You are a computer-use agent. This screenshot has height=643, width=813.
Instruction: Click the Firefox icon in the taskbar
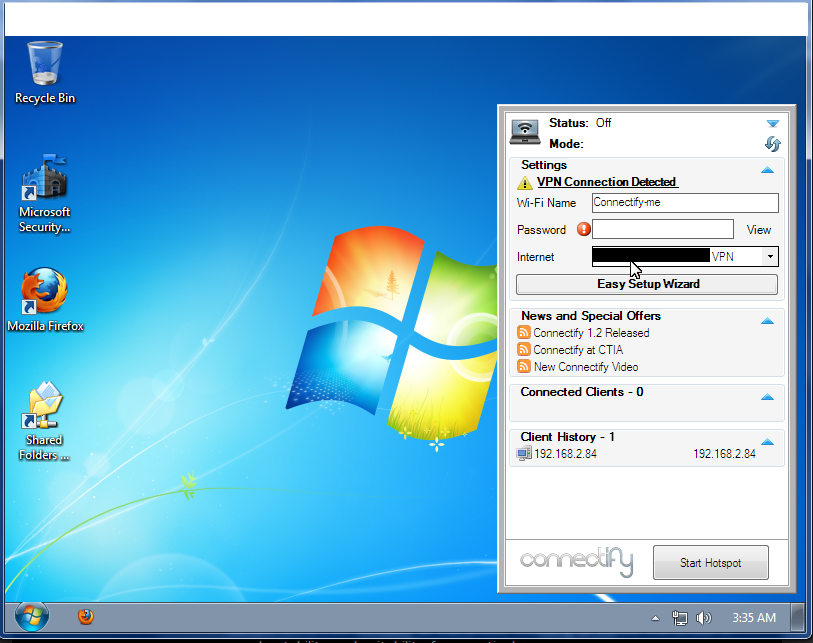point(86,617)
